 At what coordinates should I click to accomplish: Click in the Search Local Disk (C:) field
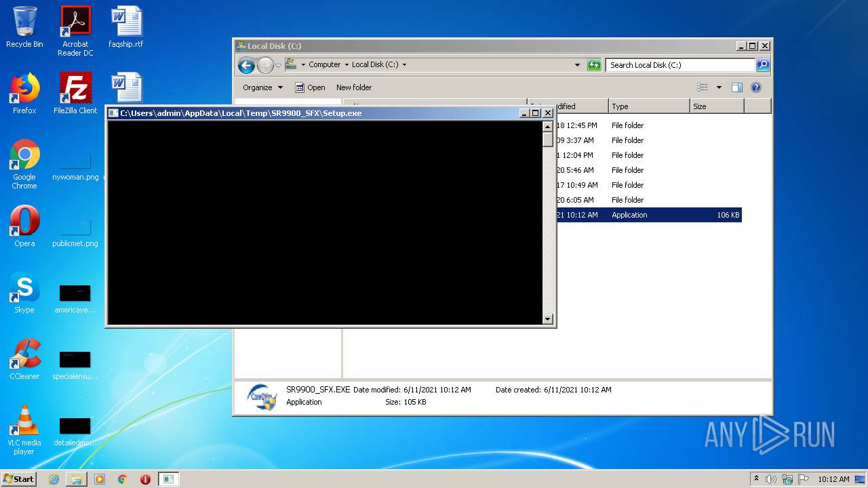coord(680,65)
